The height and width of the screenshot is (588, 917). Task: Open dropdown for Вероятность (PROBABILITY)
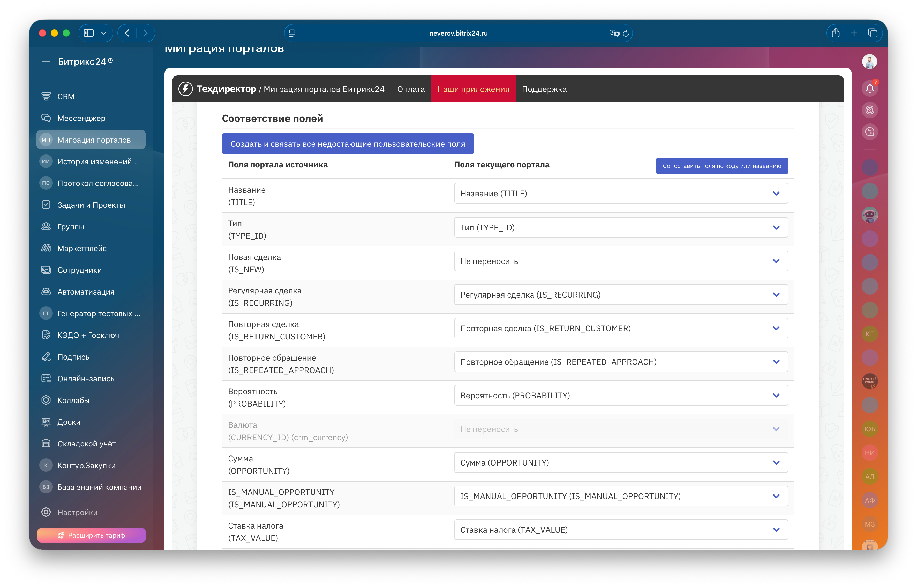pyautogui.click(x=620, y=396)
